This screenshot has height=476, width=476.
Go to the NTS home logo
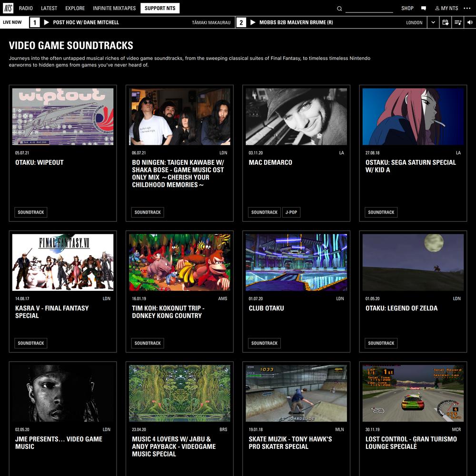click(8, 8)
